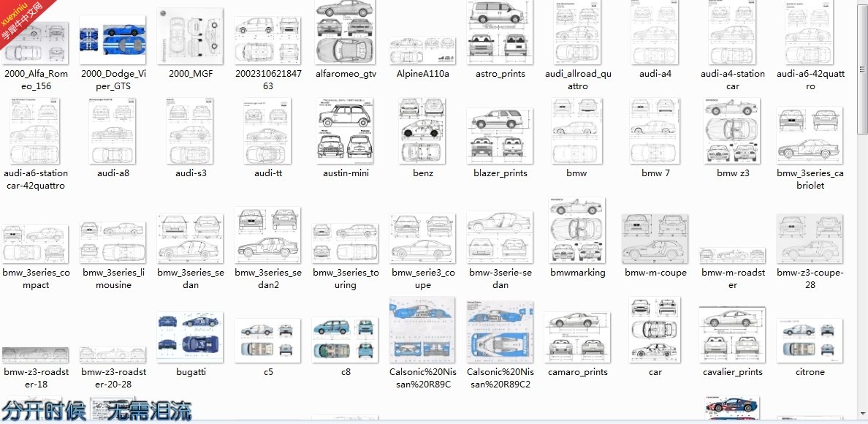Select the AlpineA110a thumbnail image
The image size is (868, 424).
[422, 51]
